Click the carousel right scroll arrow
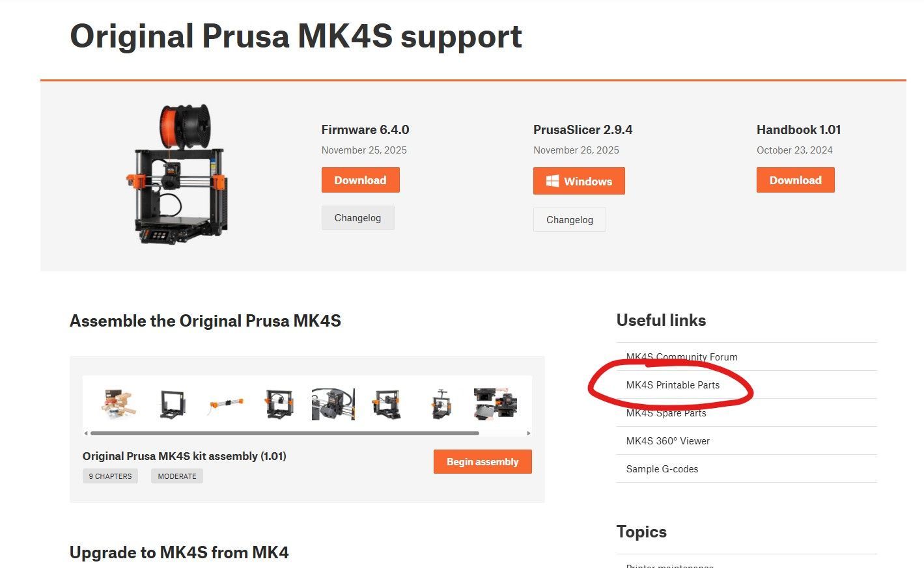Image resolution: width=924 pixels, height=568 pixels. pos(528,433)
